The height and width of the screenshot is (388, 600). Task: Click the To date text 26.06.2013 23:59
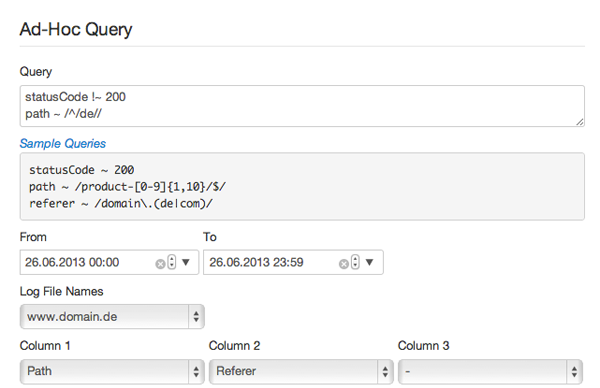click(256, 262)
